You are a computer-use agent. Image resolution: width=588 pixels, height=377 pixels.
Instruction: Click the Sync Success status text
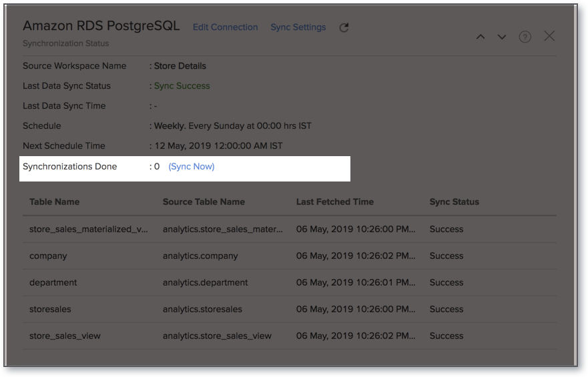point(182,86)
